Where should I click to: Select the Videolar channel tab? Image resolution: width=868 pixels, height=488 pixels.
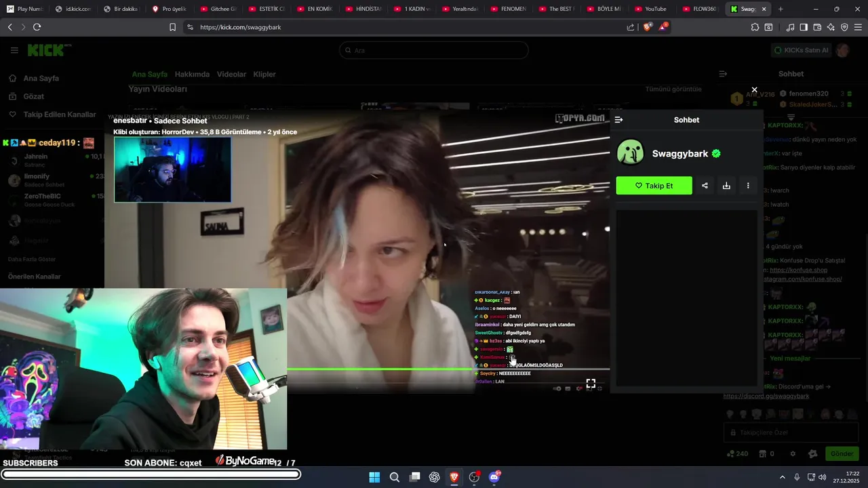click(231, 75)
